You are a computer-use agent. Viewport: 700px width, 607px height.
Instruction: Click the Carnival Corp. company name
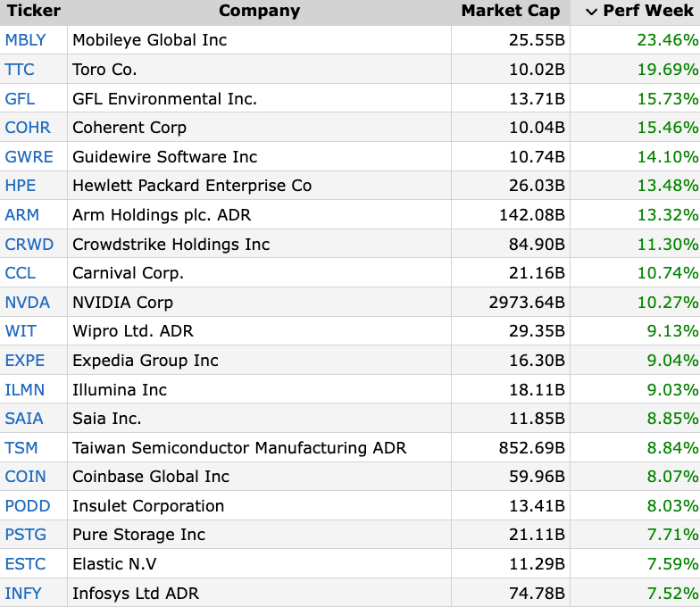click(128, 273)
